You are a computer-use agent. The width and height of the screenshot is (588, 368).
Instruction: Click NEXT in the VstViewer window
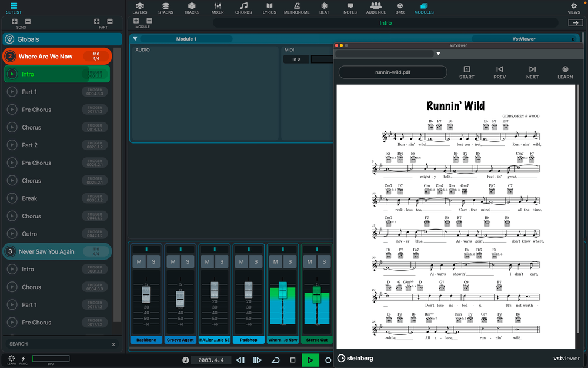[x=532, y=72]
